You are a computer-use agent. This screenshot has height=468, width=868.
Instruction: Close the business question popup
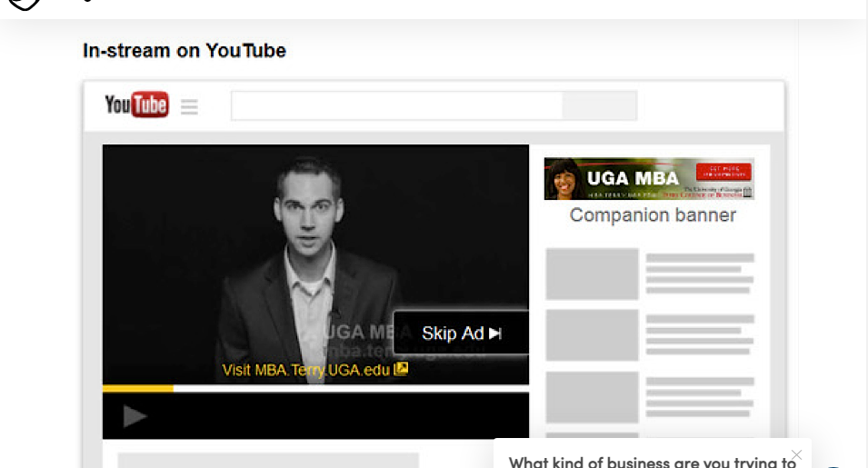(x=796, y=454)
